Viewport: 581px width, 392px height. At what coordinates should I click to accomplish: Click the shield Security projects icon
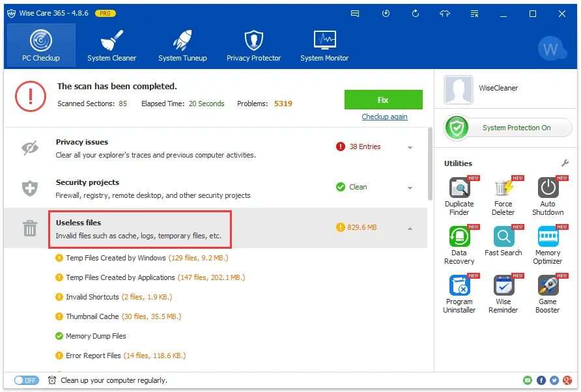pos(30,188)
